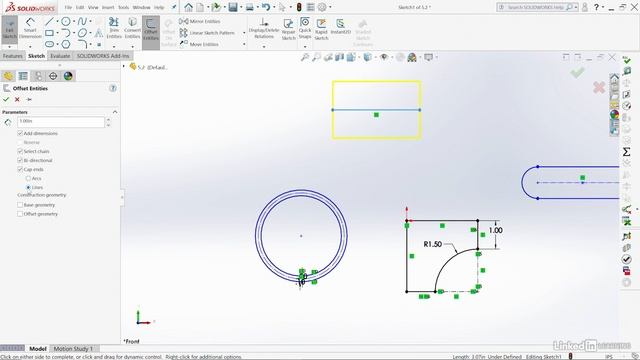The image size is (640, 360).
Task: Open the Tools menu
Action: 124,7
